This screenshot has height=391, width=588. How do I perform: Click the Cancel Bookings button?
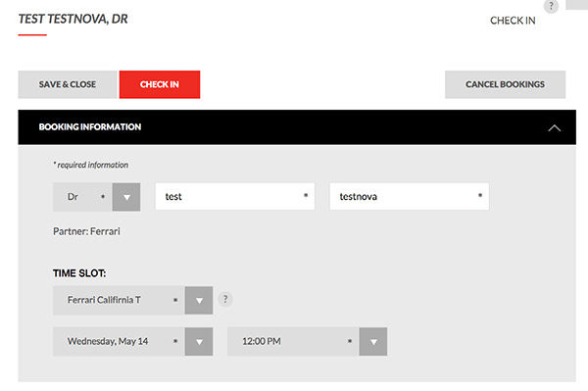[505, 84]
